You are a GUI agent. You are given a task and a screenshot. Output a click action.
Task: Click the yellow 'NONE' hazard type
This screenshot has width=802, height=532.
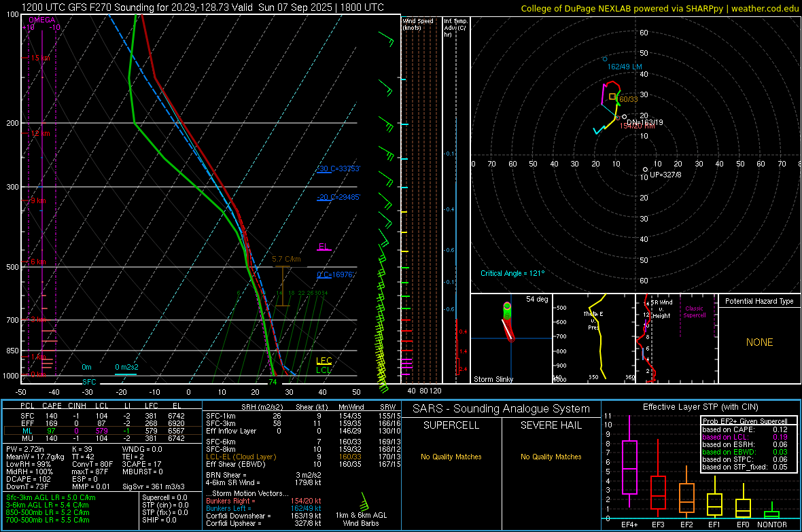(759, 342)
